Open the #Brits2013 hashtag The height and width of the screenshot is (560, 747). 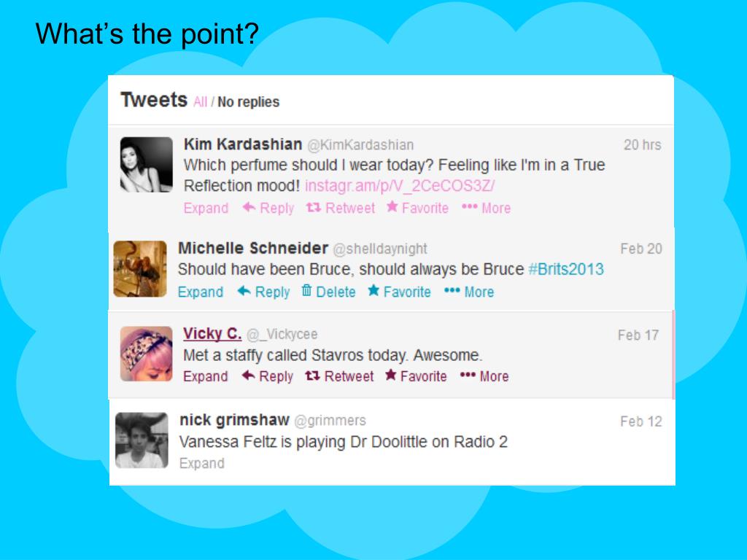[566, 269]
